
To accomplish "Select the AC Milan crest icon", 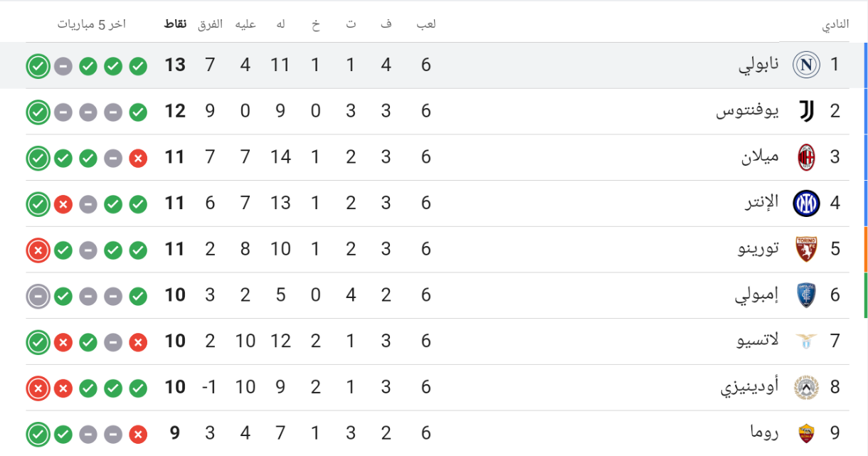I will pos(806,157).
